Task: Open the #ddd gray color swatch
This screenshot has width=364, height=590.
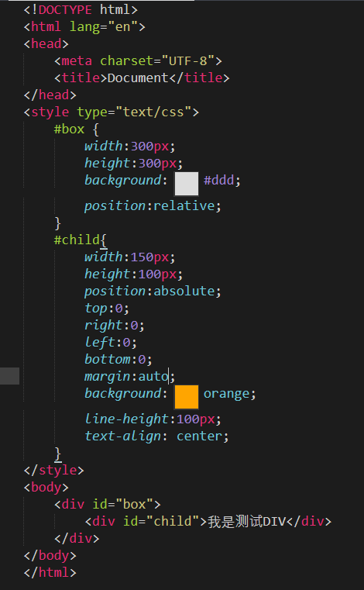Action: click(187, 184)
